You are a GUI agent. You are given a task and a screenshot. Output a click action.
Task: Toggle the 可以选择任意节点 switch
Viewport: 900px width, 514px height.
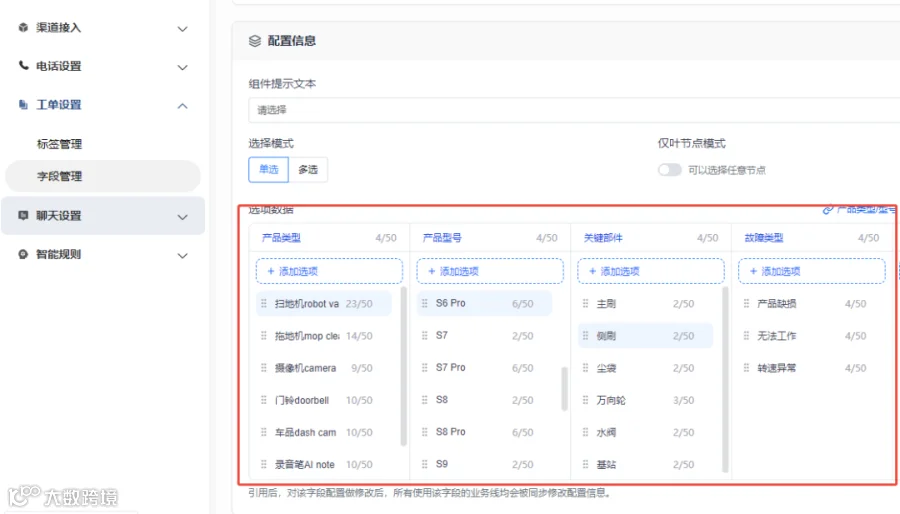(669, 170)
